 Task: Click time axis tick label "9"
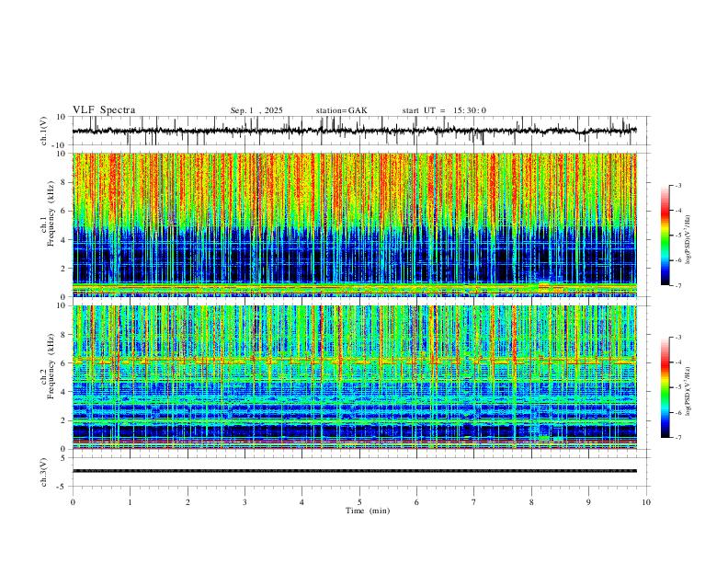[x=588, y=502]
